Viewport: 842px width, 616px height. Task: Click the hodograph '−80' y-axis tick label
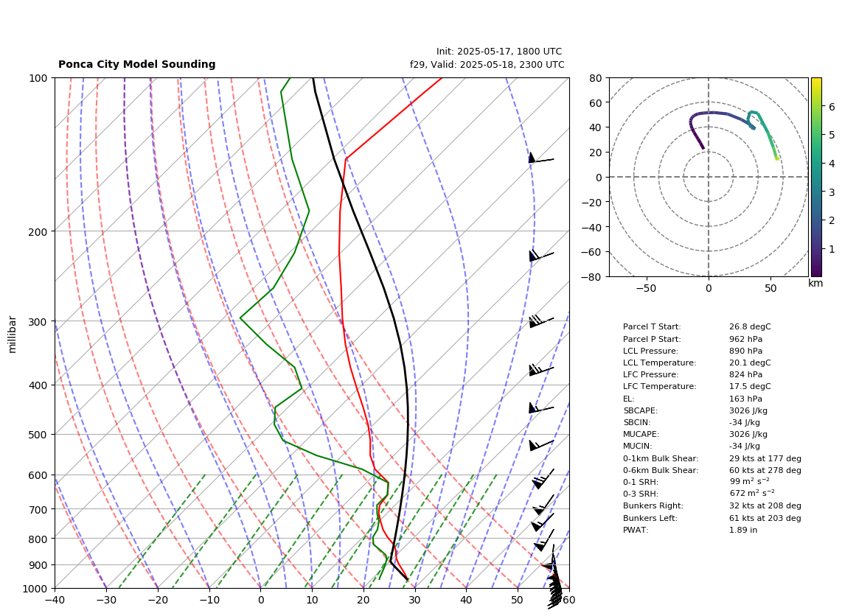point(592,277)
